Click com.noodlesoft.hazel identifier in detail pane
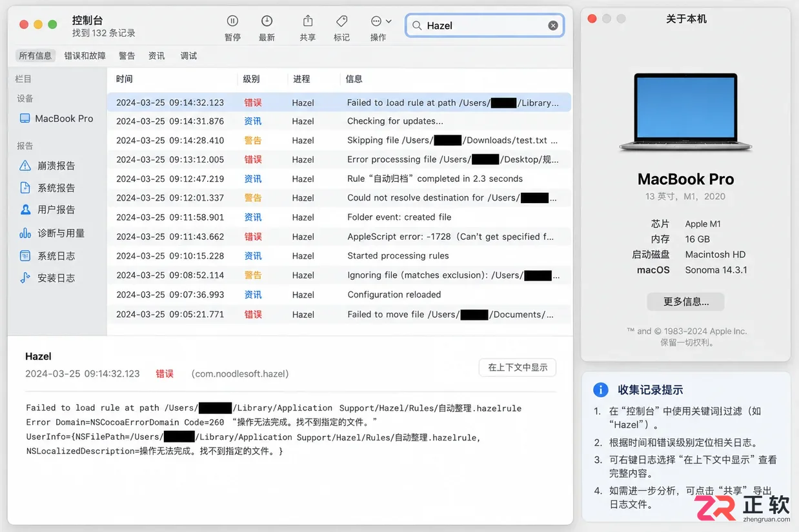 240,374
